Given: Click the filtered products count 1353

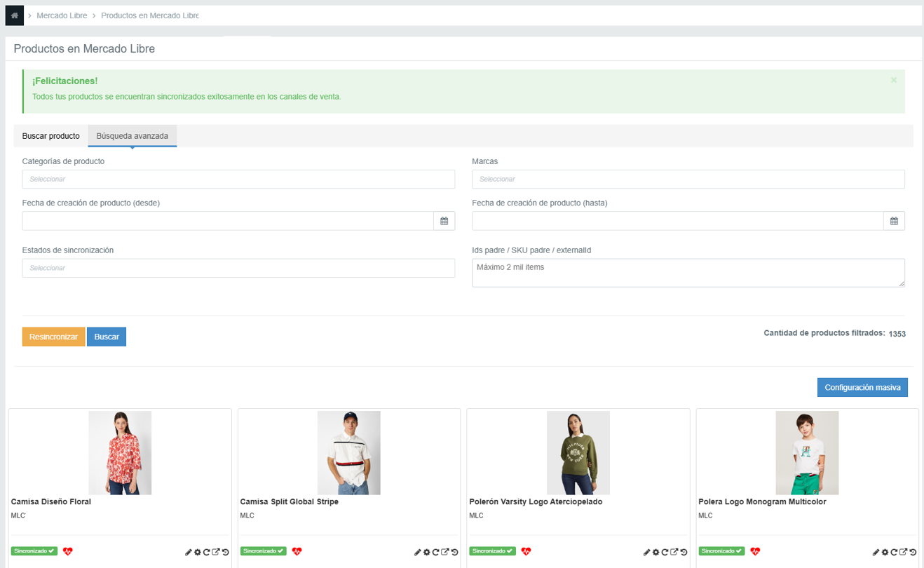Looking at the screenshot, I should click(x=897, y=334).
